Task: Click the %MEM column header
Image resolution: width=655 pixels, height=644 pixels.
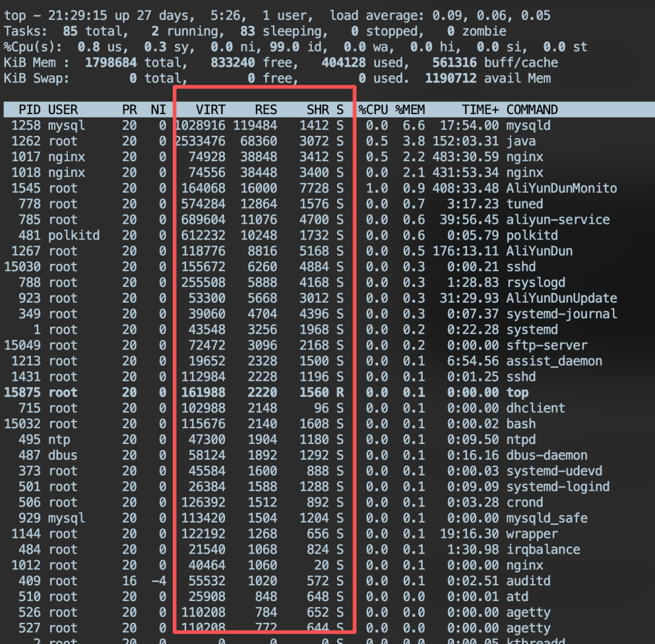Action: [x=410, y=110]
